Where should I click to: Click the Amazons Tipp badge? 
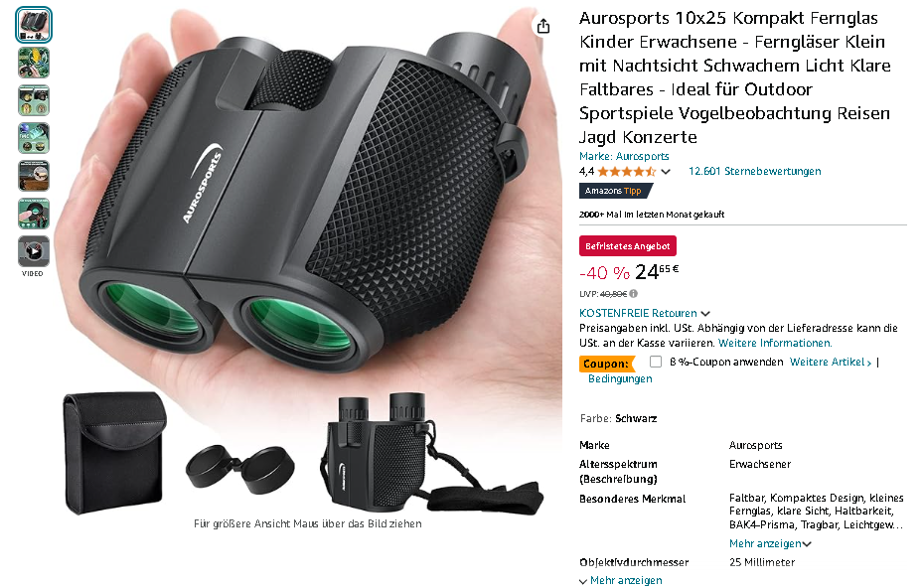point(616,191)
